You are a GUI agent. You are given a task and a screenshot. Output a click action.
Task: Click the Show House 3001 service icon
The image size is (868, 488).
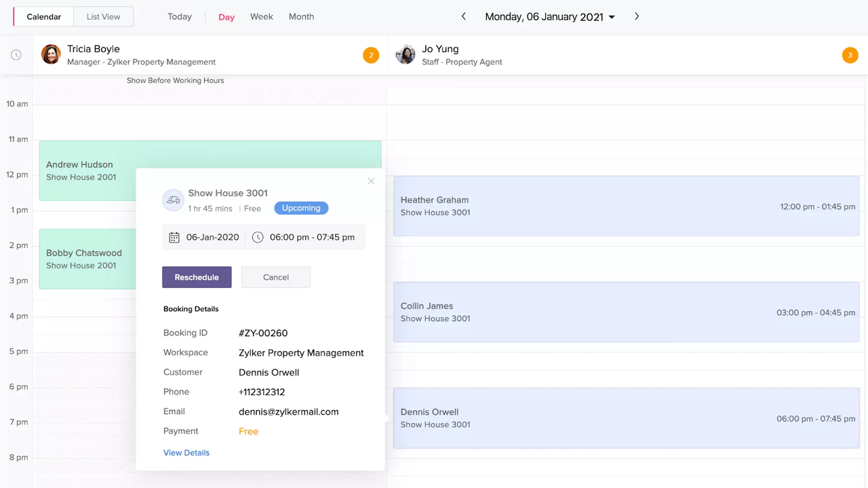tap(173, 200)
